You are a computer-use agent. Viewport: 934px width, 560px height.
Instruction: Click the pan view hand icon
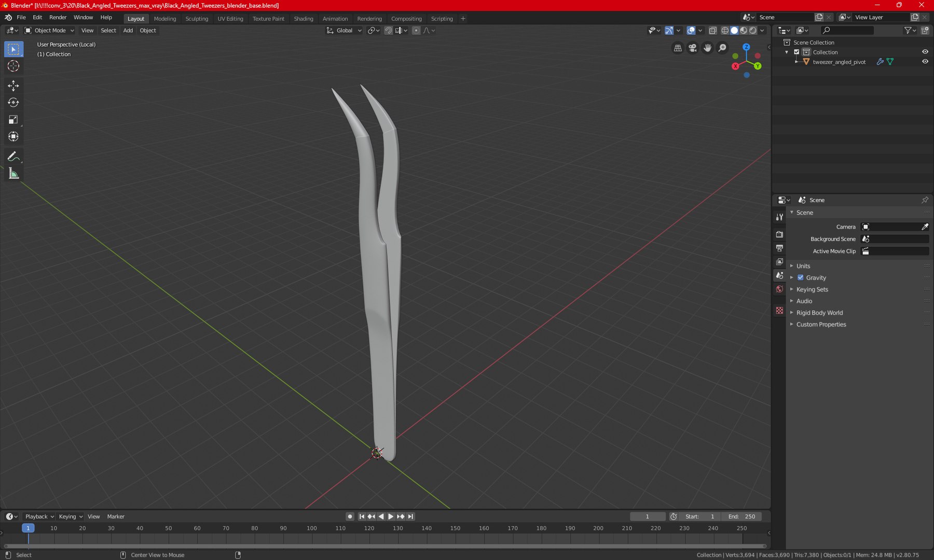point(707,48)
